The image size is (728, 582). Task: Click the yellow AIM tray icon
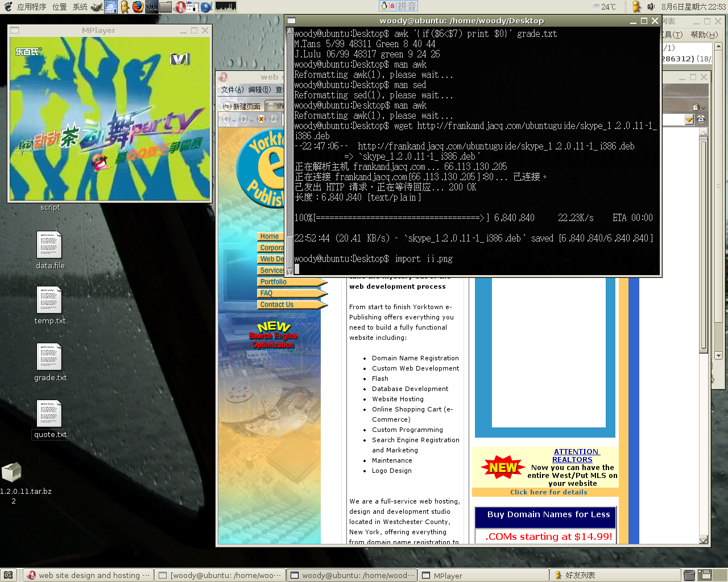pos(636,7)
